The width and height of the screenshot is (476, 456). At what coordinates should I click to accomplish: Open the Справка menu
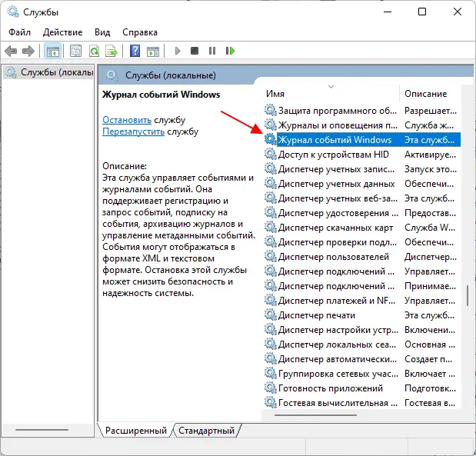tap(140, 32)
